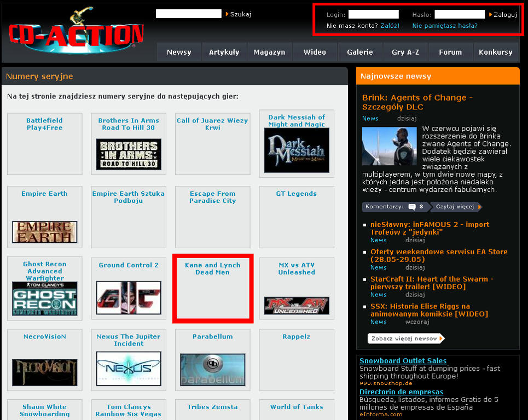Open Brothers In Arms Road To Hill 30 link
The image size is (528, 420).
tap(129, 124)
